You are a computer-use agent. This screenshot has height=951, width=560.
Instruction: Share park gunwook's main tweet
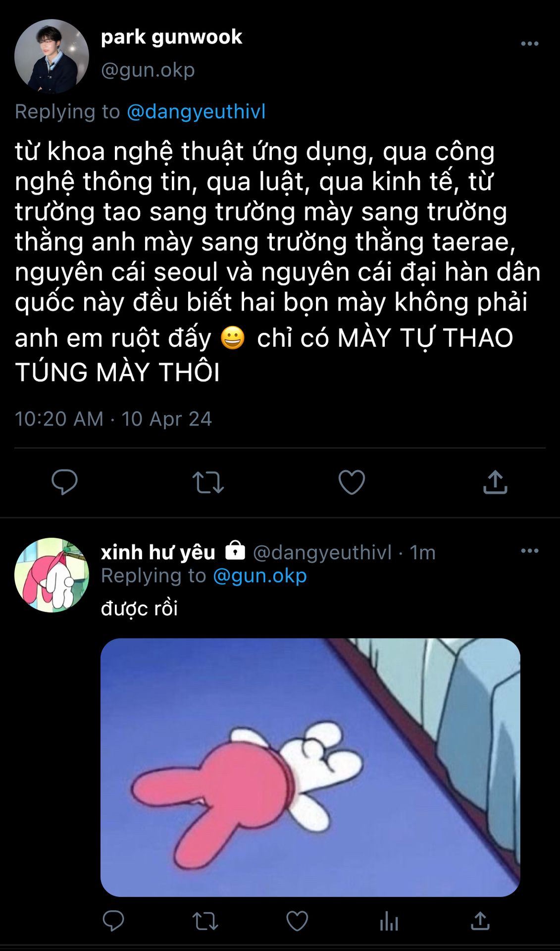click(495, 482)
